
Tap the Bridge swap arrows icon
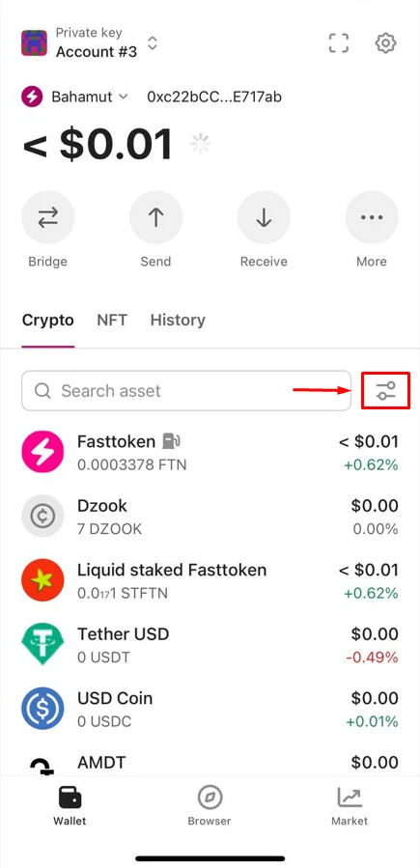tap(48, 218)
